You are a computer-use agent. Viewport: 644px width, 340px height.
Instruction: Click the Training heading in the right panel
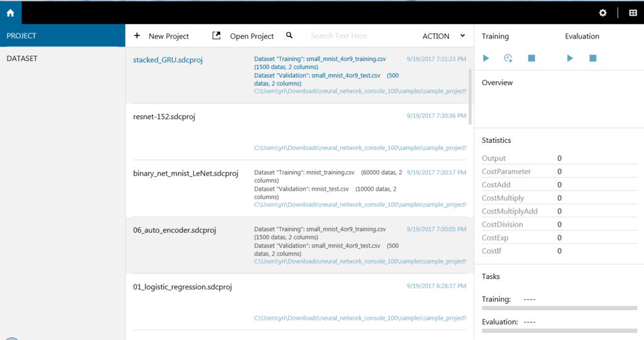[x=496, y=36]
